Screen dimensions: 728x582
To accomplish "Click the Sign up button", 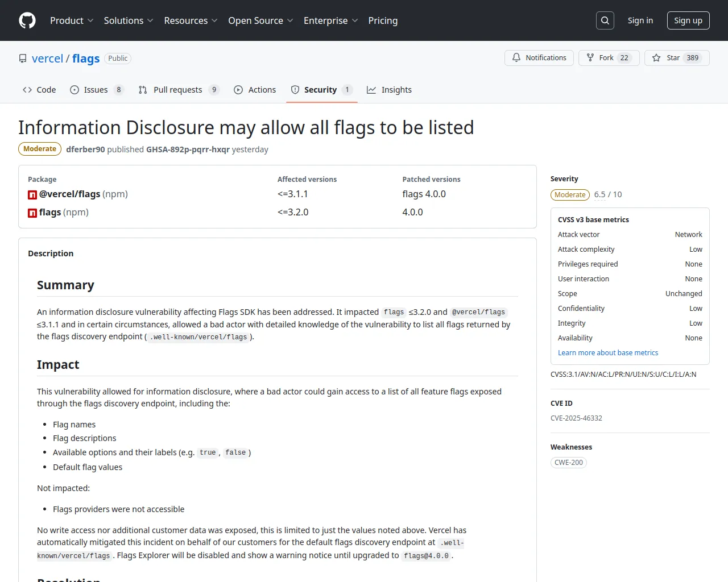I will tap(688, 20).
